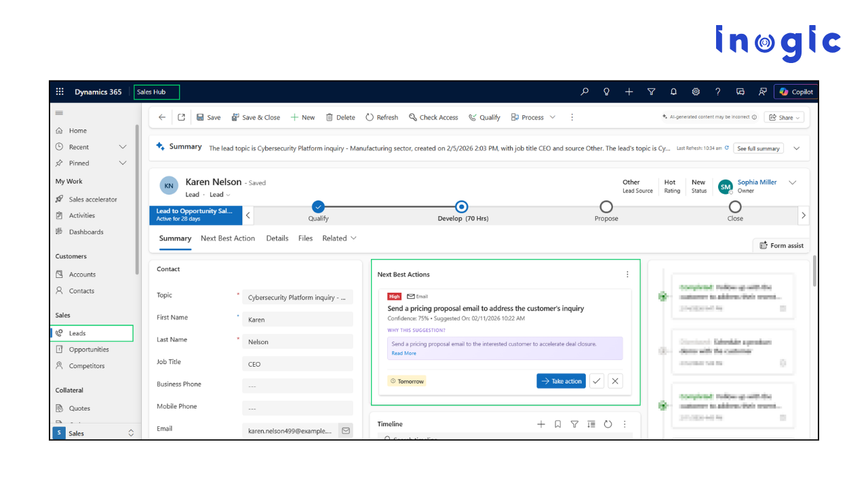Delete the lead
The image size is (868, 488).
[340, 117]
